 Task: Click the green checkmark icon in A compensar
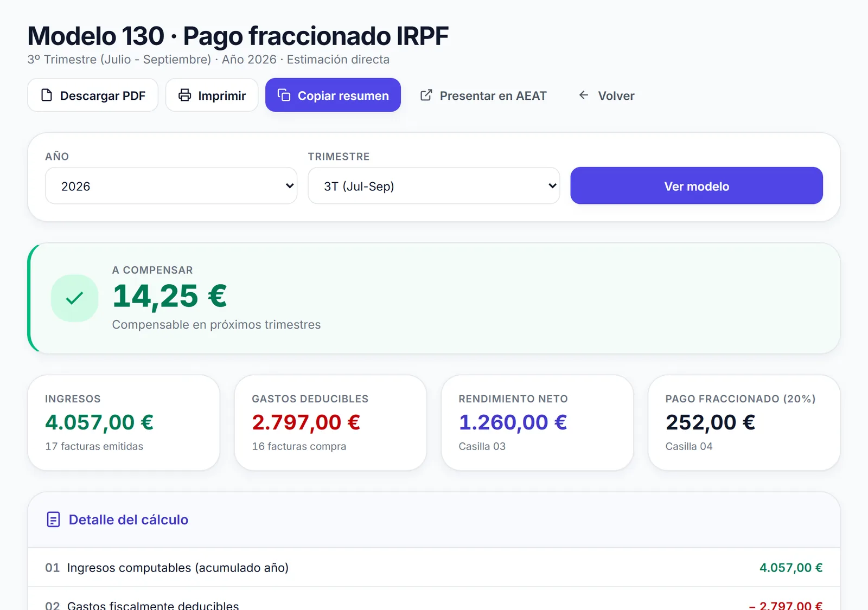(x=74, y=298)
